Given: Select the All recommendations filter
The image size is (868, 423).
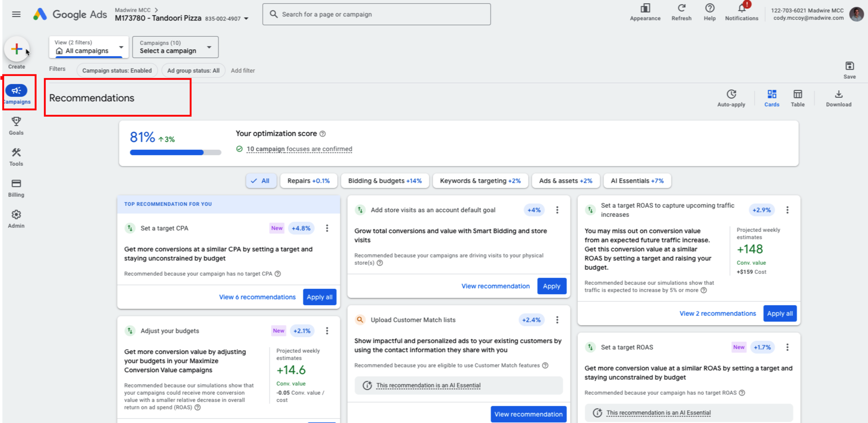Looking at the screenshot, I should pyautogui.click(x=260, y=181).
